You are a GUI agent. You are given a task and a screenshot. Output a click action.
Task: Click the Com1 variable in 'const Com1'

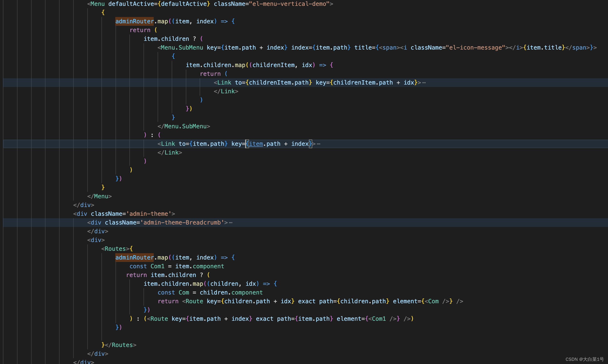coord(157,266)
